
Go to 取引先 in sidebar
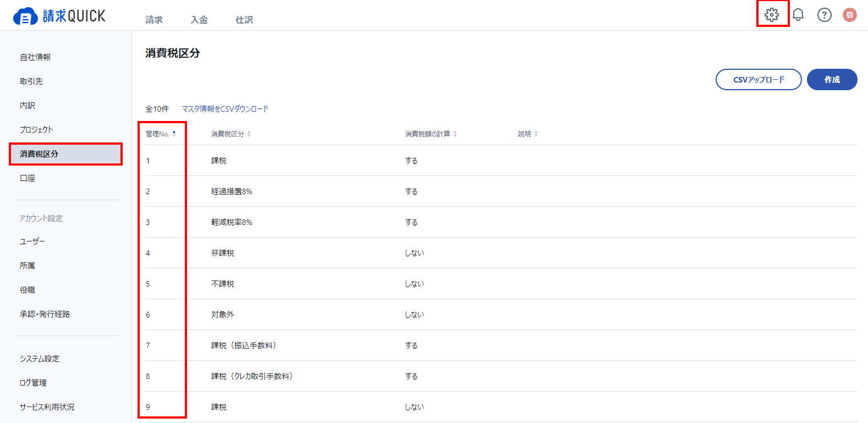point(31,81)
